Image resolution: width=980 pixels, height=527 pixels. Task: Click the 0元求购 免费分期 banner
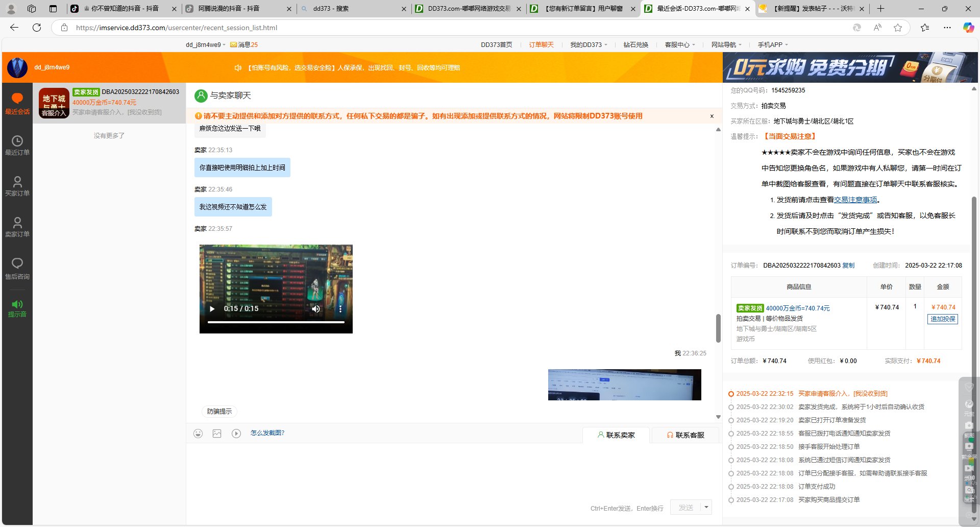pyautogui.click(x=850, y=67)
